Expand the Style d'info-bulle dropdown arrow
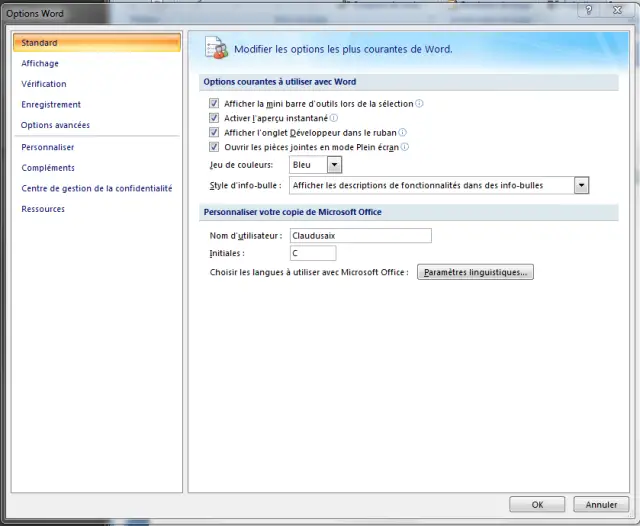 coord(581,185)
